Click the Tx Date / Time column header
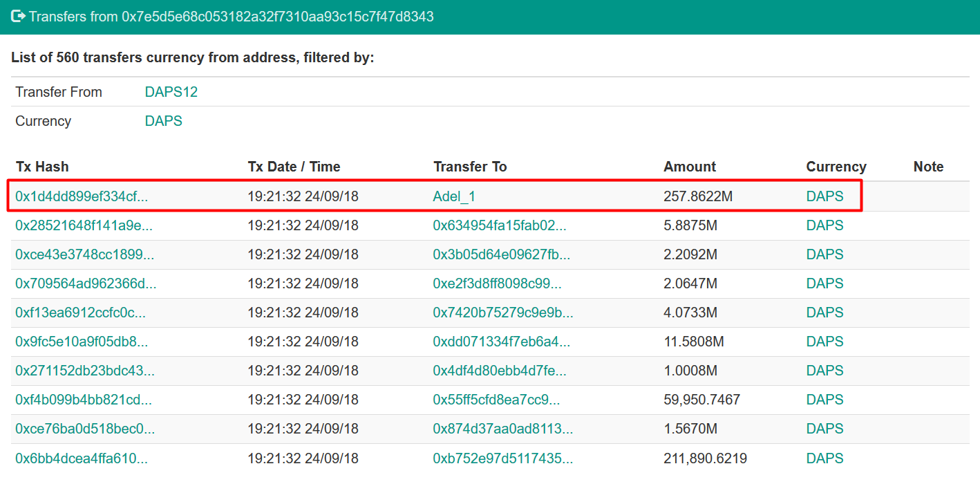 click(x=294, y=167)
